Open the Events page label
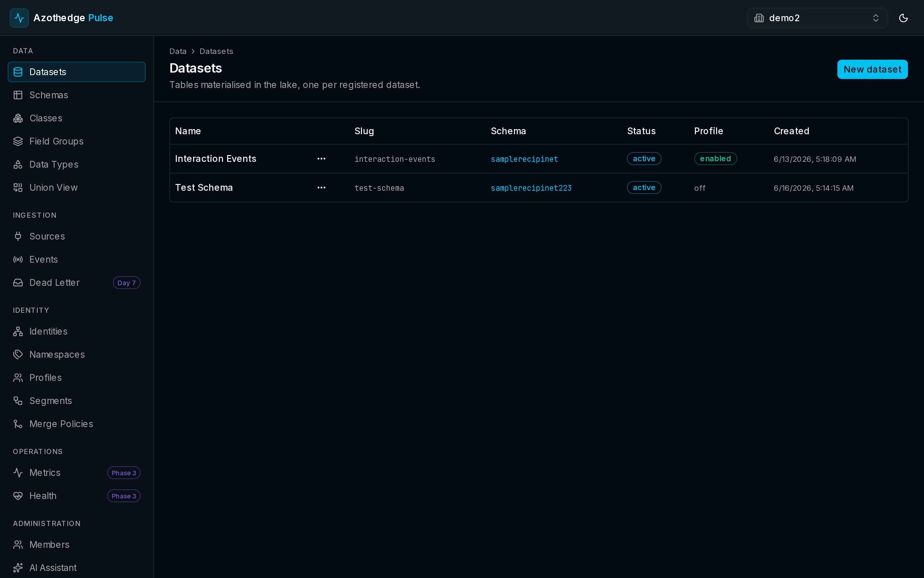 point(44,259)
